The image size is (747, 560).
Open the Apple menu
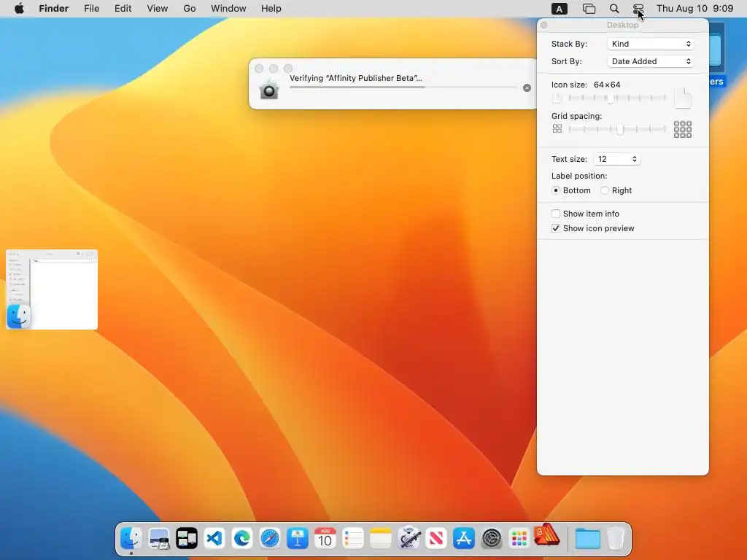pos(19,9)
